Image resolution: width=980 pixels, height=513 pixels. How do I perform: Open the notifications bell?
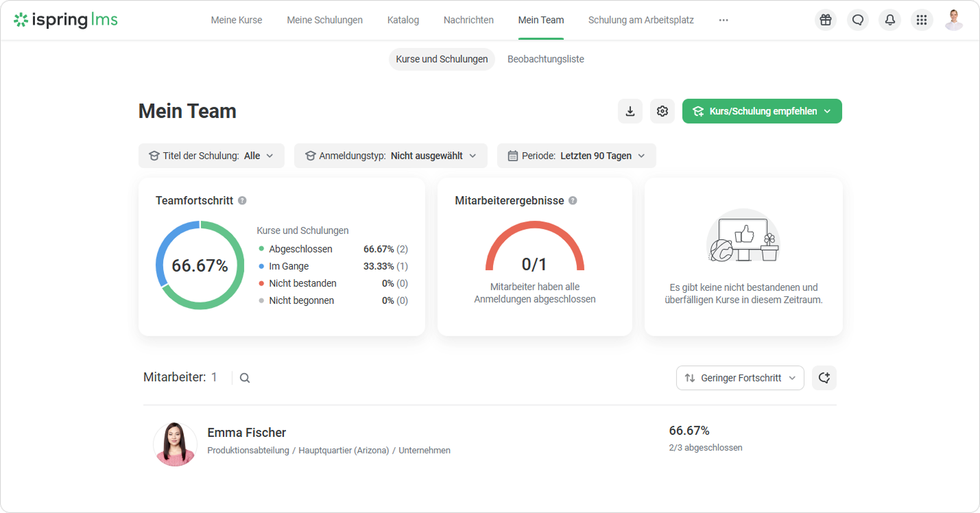click(x=889, y=20)
